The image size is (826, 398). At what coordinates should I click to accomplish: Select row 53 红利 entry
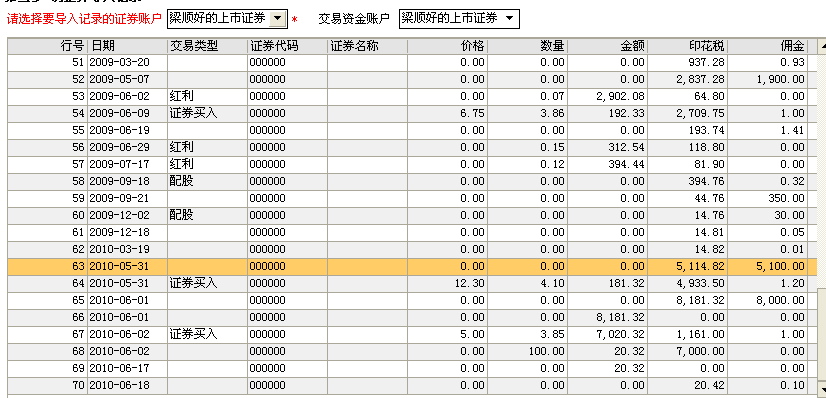coord(407,96)
